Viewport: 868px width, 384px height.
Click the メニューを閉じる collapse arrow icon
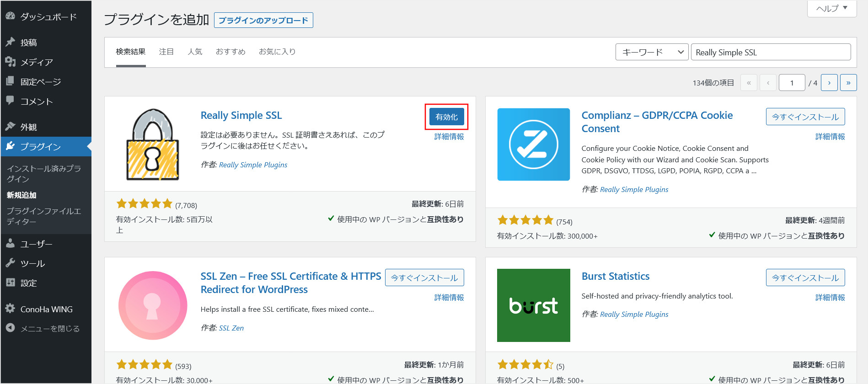(x=11, y=328)
